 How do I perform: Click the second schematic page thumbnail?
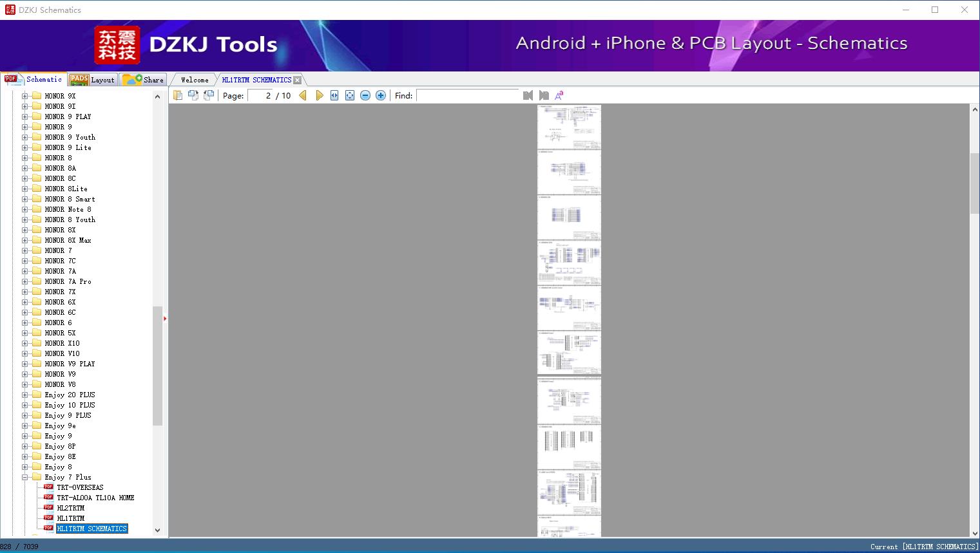pyautogui.click(x=570, y=173)
